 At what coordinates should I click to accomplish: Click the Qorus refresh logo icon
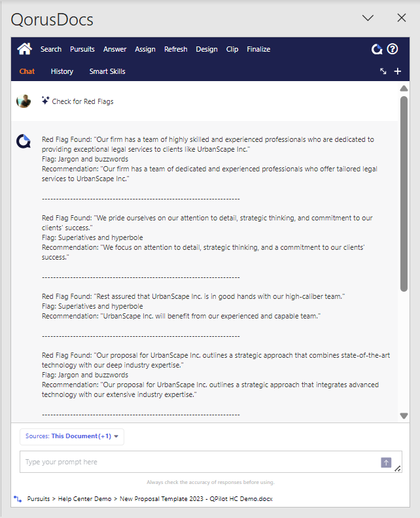point(377,49)
